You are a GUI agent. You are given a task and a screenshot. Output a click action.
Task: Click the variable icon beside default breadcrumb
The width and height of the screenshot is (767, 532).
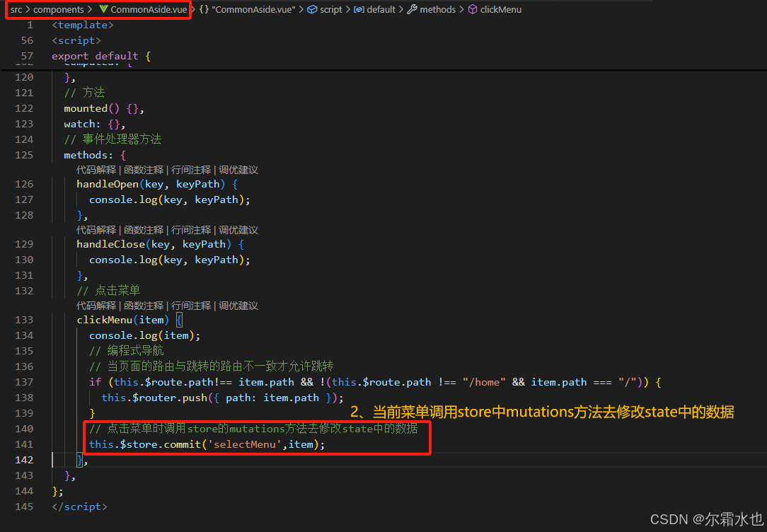[x=359, y=9]
